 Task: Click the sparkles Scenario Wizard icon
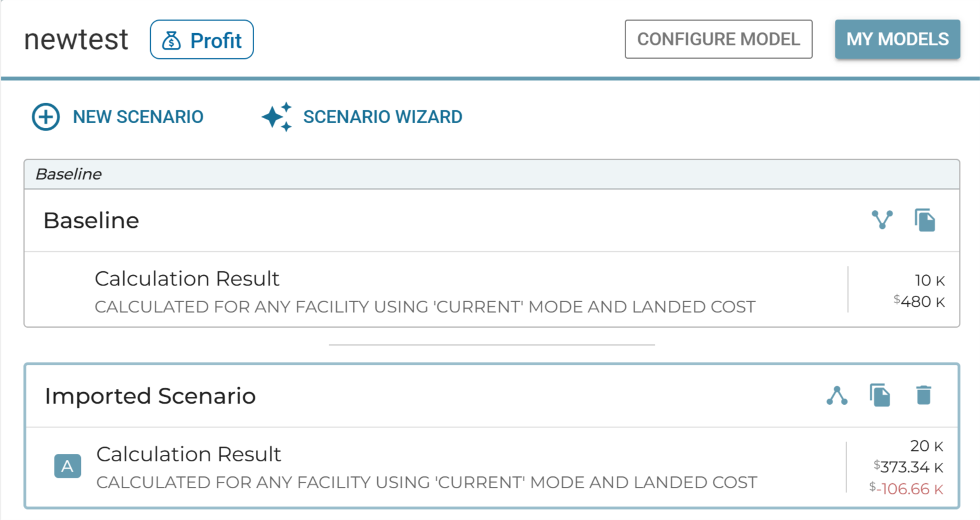coord(277,117)
